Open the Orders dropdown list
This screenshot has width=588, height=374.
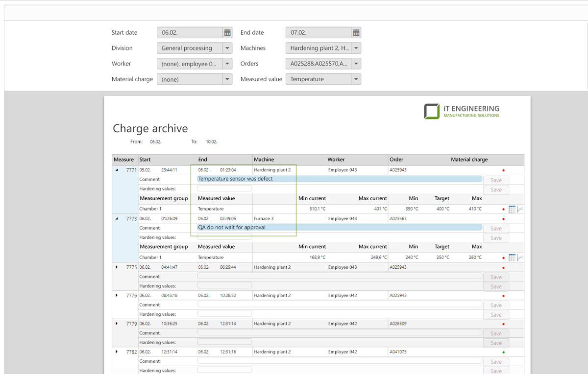(356, 64)
